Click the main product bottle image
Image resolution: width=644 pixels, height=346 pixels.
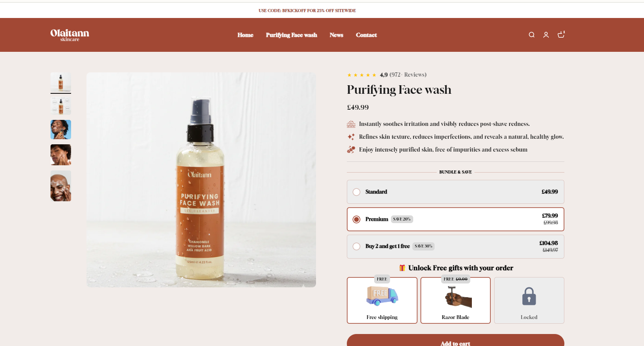[x=201, y=180]
